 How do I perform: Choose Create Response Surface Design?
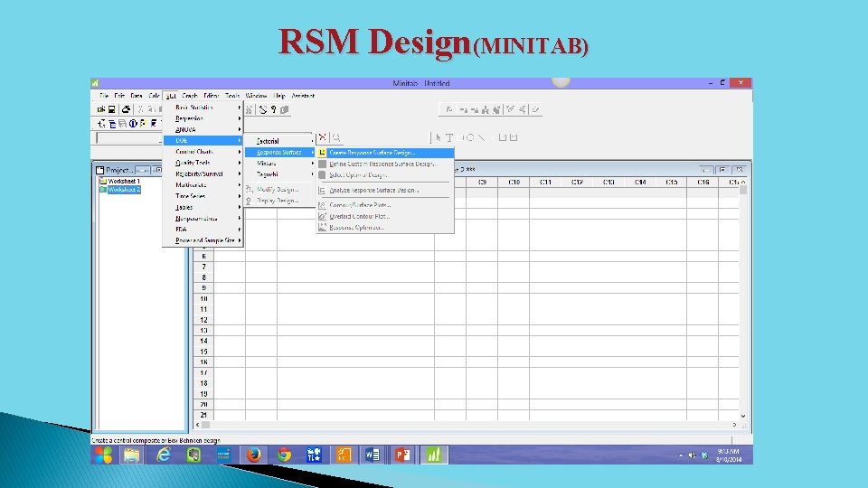[385, 153]
